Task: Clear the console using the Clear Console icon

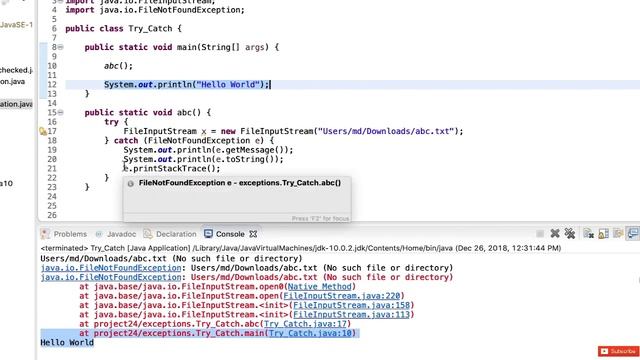Action: pyautogui.click(x=589, y=233)
